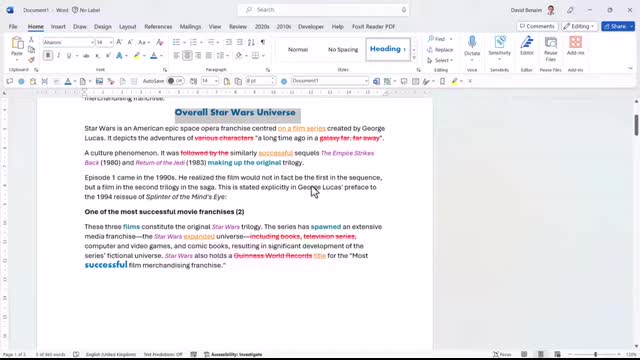
Task: Click the Document1 box in quick access toolbar
Action: pyautogui.click(x=330, y=81)
